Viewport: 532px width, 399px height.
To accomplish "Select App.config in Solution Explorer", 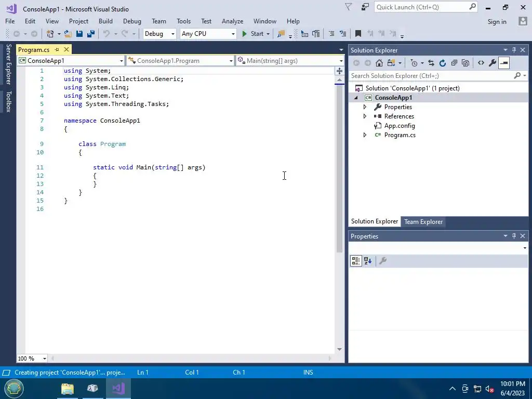I will (x=400, y=126).
